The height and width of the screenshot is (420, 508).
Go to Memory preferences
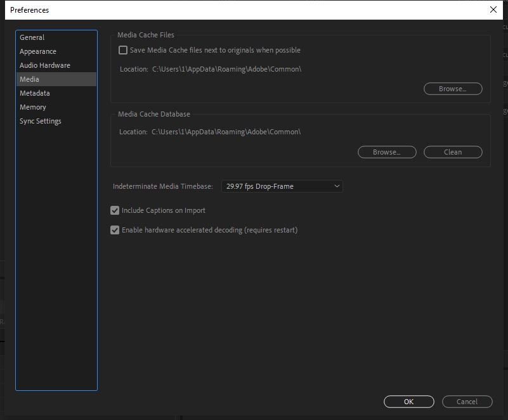click(x=33, y=107)
